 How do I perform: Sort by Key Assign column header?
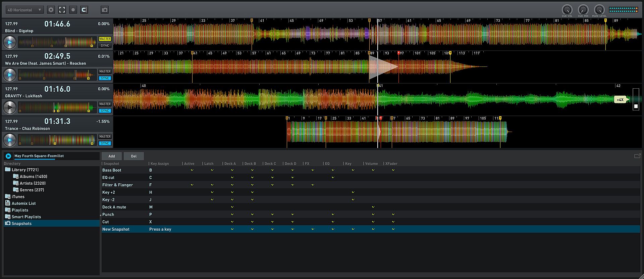click(x=160, y=164)
